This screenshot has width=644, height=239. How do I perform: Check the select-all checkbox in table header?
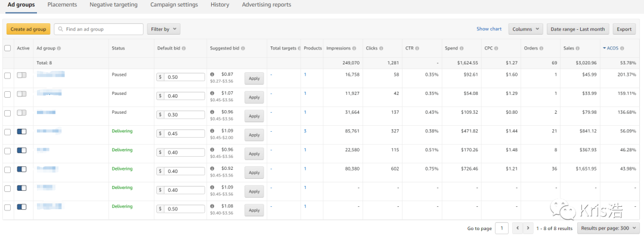pyautogui.click(x=8, y=48)
